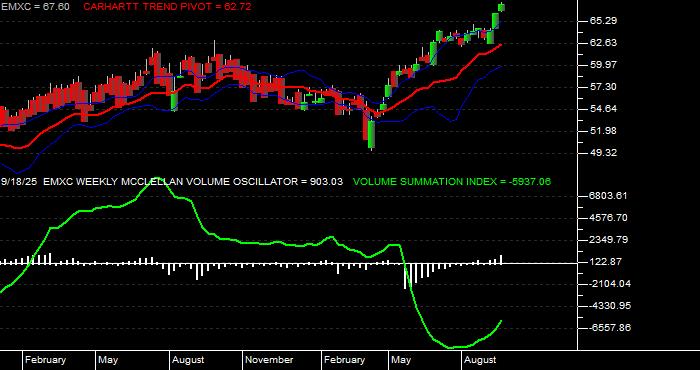The height and width of the screenshot is (370, 700).
Task: Click the EMXC = 67.60 price label
Action: [x=35, y=7]
